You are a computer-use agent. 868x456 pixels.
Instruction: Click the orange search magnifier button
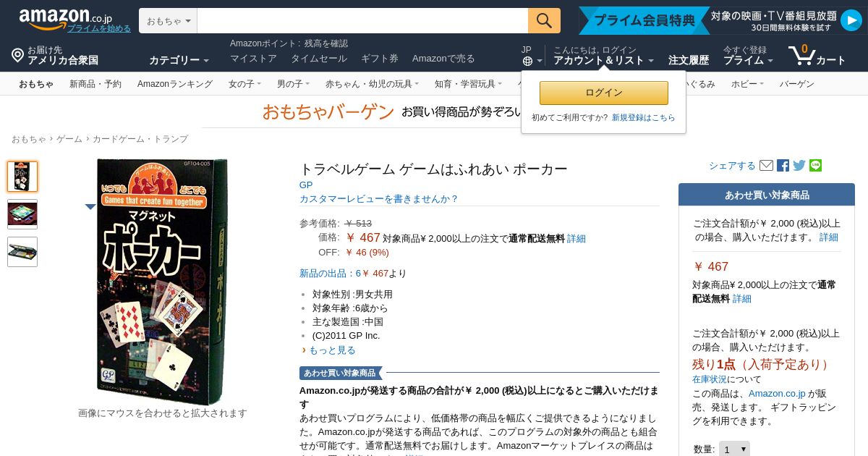(544, 21)
